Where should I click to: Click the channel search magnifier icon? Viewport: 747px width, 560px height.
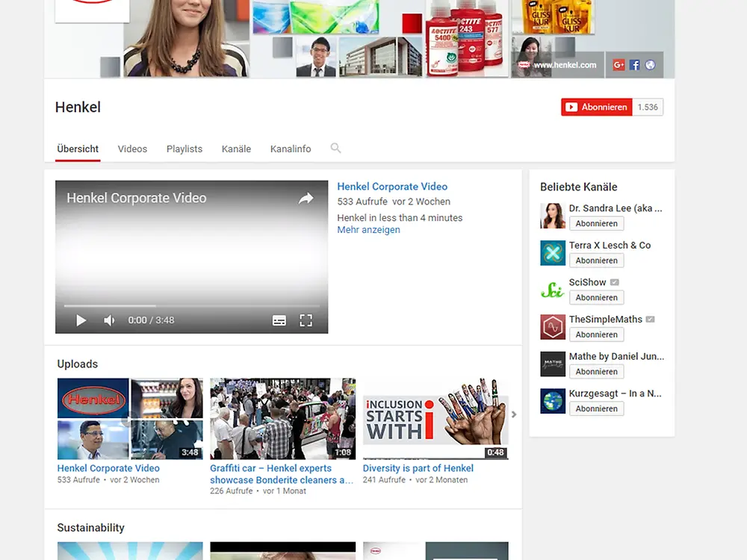pos(336,148)
